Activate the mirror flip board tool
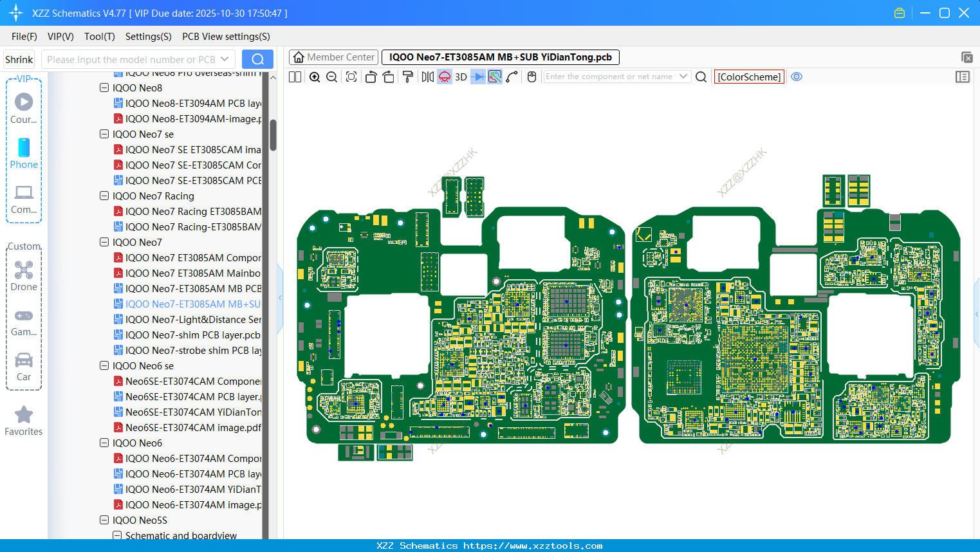980x552 pixels. click(x=427, y=77)
